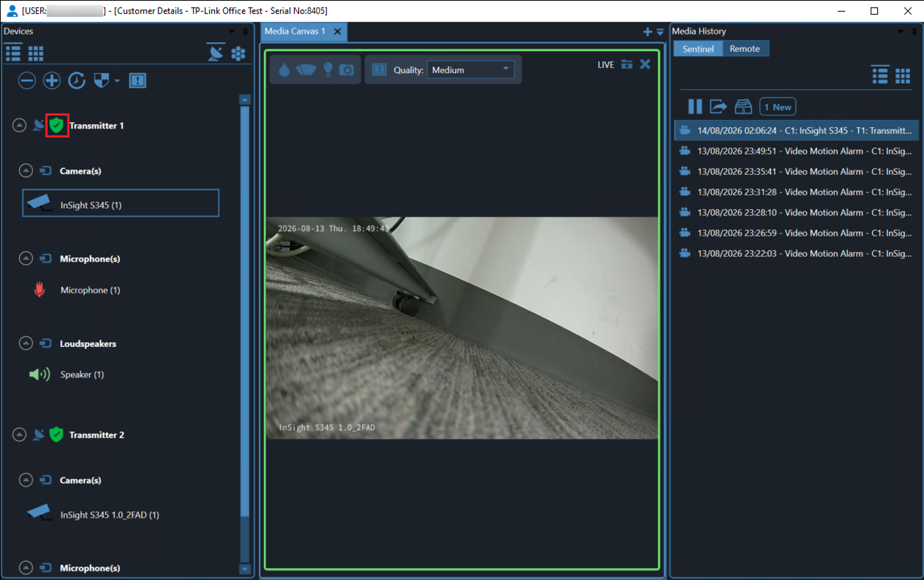This screenshot has width=924, height=580.
Task: Toggle the light bulb icon
Action: [328, 70]
